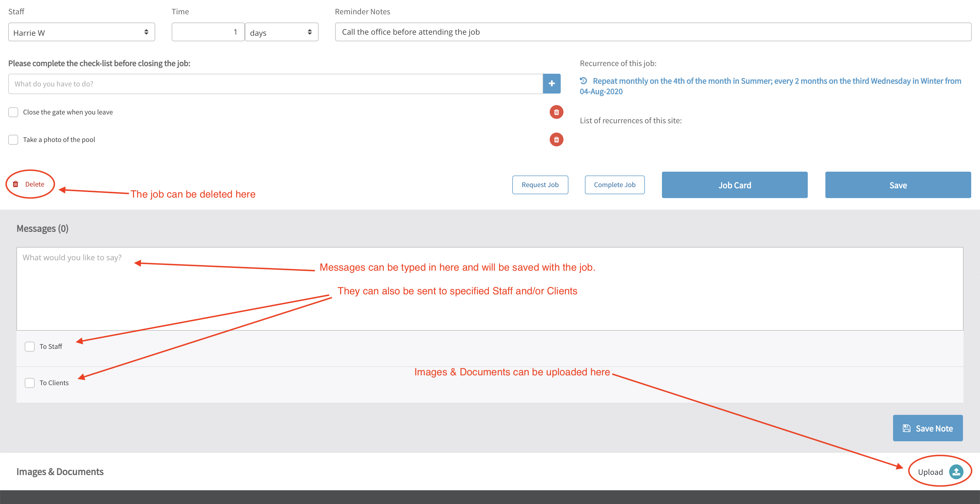Tick 'Take a photo of the pool'
The height and width of the screenshot is (504, 980).
coord(13,139)
